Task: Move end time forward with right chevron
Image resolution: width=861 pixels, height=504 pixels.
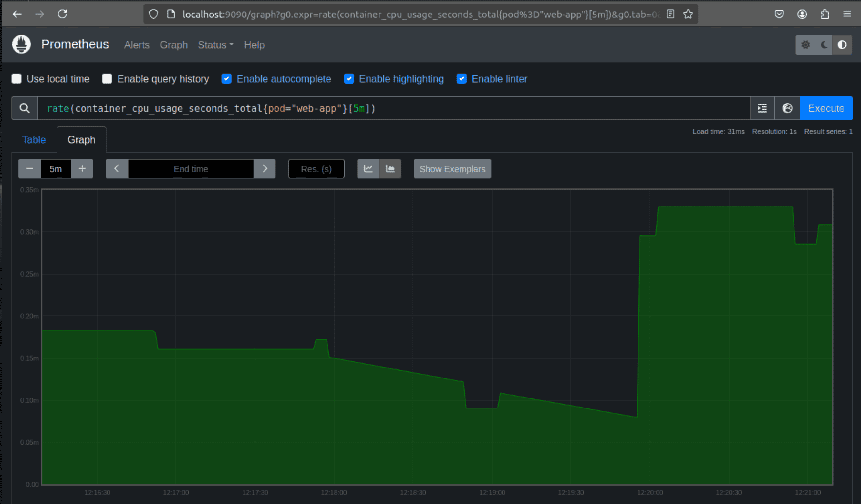Action: pyautogui.click(x=265, y=169)
